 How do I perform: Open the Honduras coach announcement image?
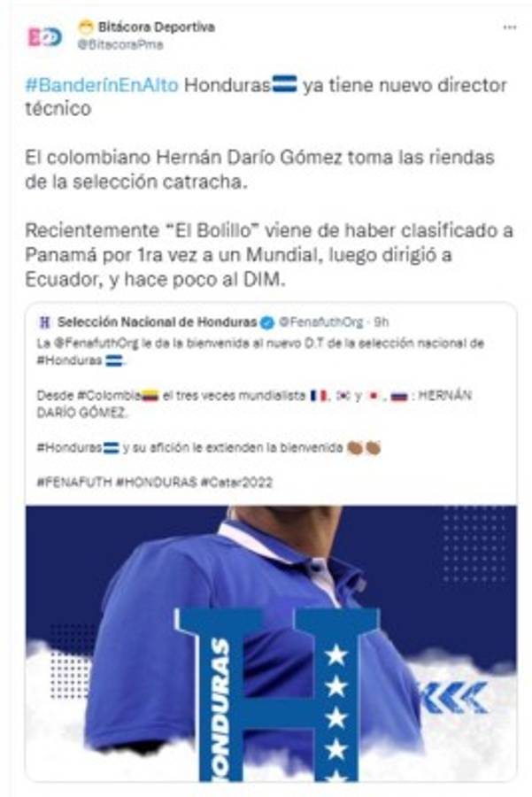(271, 643)
